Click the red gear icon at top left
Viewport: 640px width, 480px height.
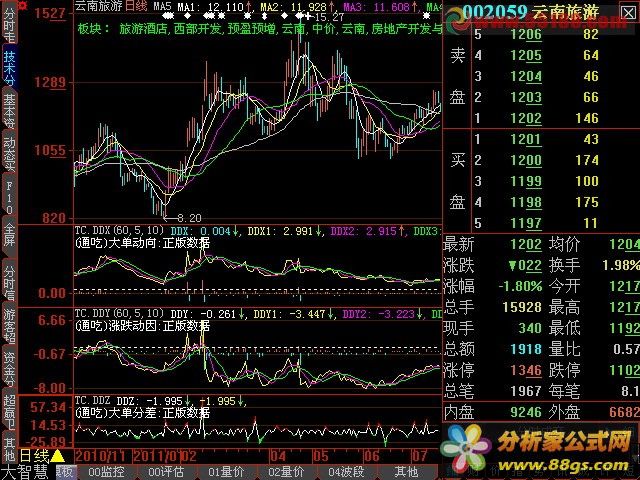[23, 6]
